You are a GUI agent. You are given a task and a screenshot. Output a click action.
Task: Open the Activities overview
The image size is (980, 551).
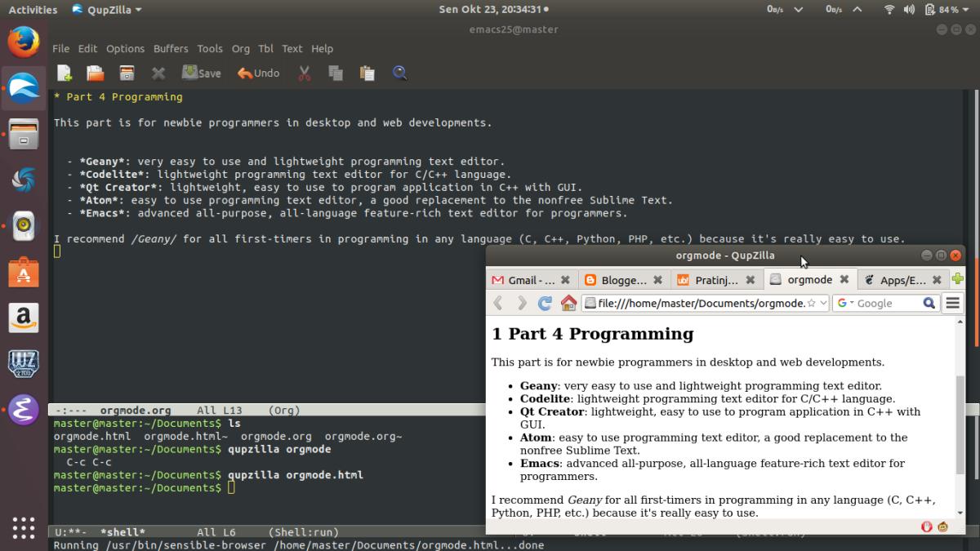point(33,10)
